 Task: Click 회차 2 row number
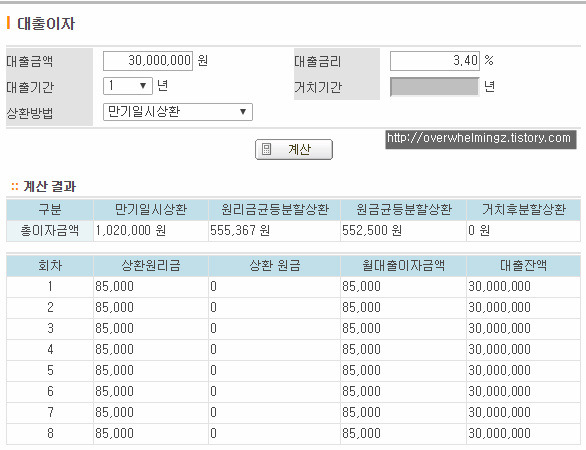[x=50, y=308]
